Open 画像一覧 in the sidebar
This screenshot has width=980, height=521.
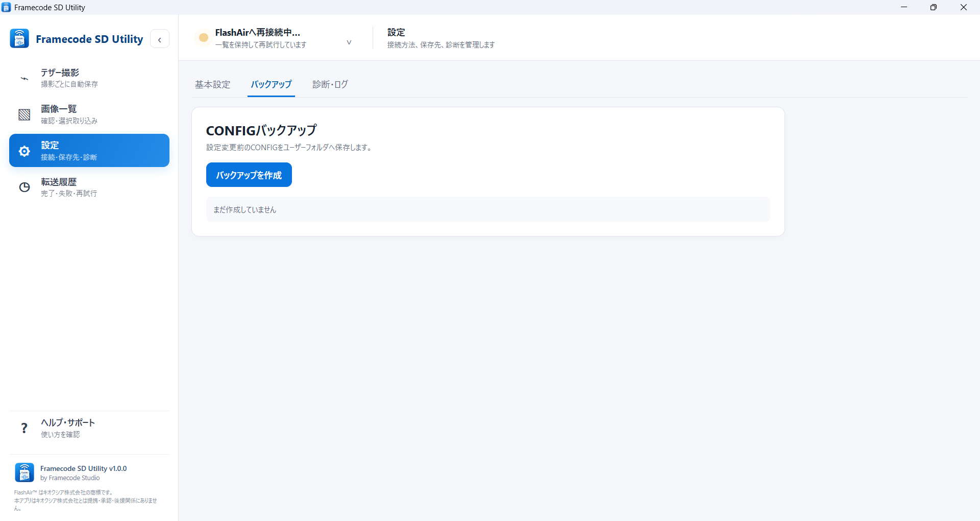coord(89,114)
